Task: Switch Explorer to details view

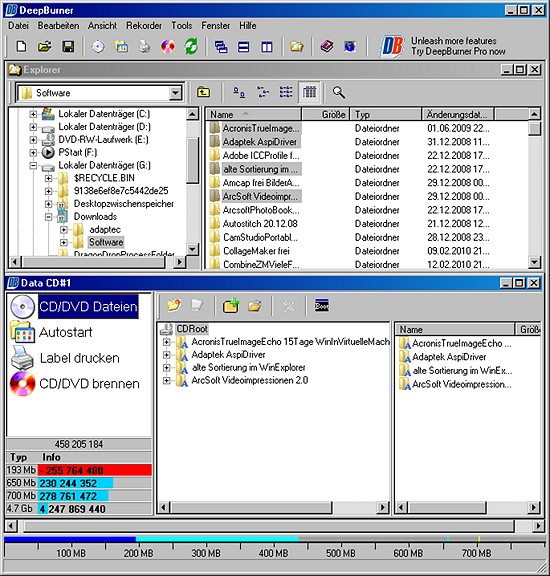Action: tap(309, 92)
